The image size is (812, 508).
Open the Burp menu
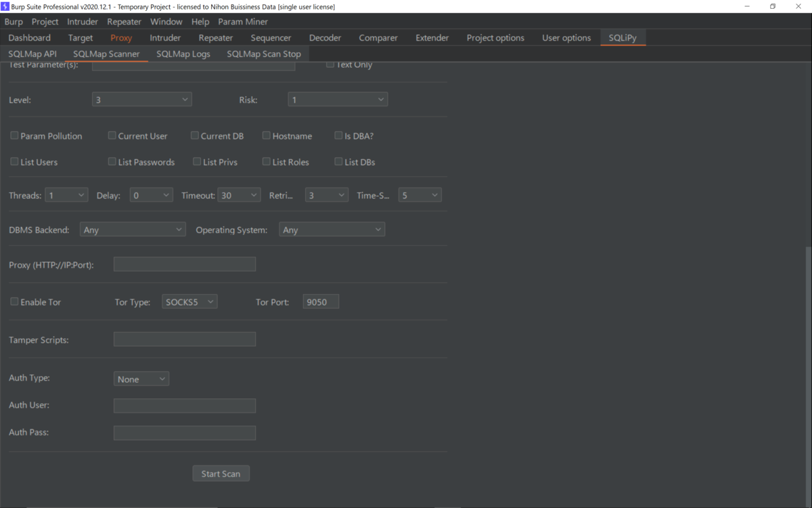click(x=14, y=22)
